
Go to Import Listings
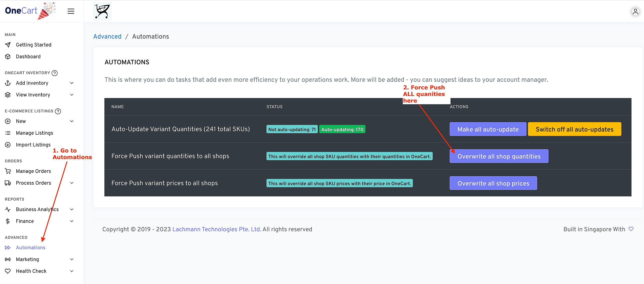pyautogui.click(x=33, y=145)
